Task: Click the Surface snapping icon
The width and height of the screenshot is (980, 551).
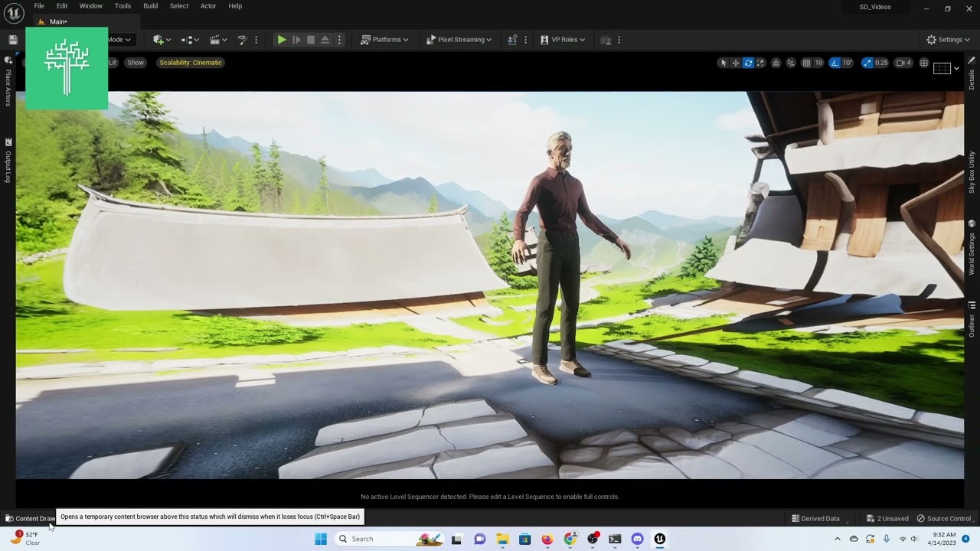Action: click(x=791, y=63)
